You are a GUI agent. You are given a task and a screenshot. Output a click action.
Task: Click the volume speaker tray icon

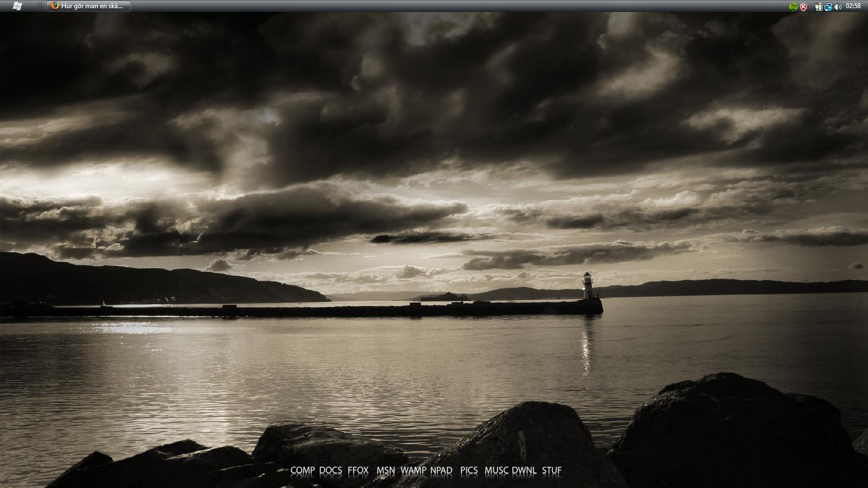point(838,7)
